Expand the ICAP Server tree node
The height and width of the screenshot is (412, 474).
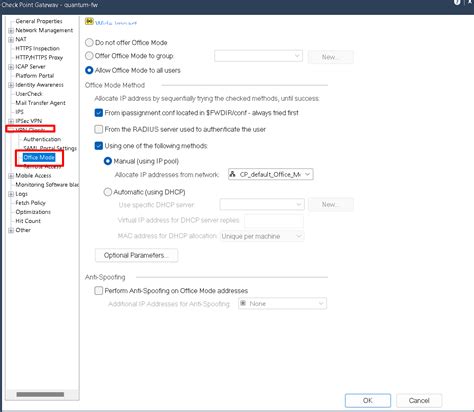(x=11, y=67)
